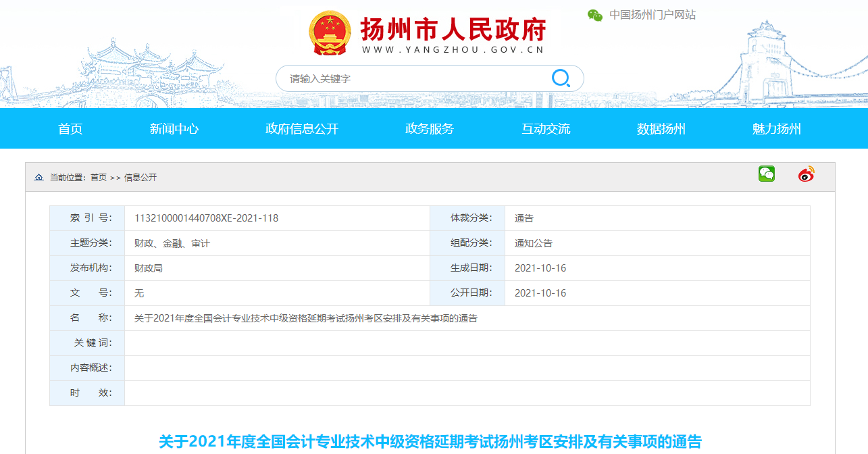Viewport: 868px width, 454px height.
Task: Select 首页 in the top navigation
Action: [x=70, y=128]
